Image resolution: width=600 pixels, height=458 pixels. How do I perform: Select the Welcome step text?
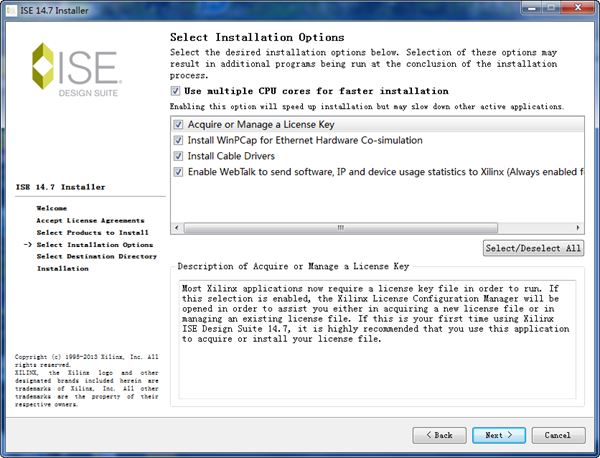pos(52,208)
